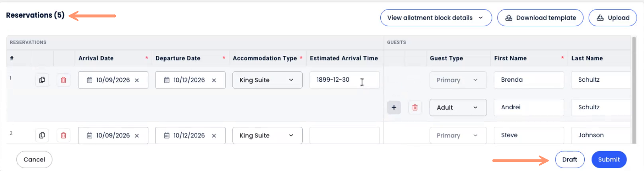The width and height of the screenshot is (644, 171).
Task: Delete reservation row 2 with trash icon
Action: [63, 136]
